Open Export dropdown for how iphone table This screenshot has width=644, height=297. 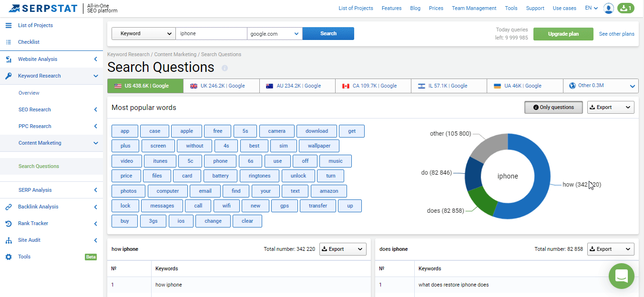click(x=343, y=249)
